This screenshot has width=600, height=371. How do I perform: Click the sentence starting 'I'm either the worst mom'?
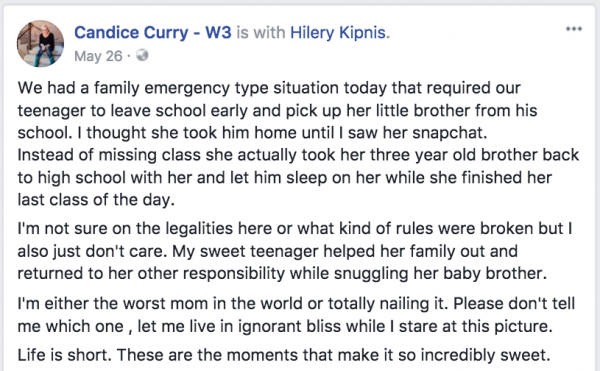point(232,304)
